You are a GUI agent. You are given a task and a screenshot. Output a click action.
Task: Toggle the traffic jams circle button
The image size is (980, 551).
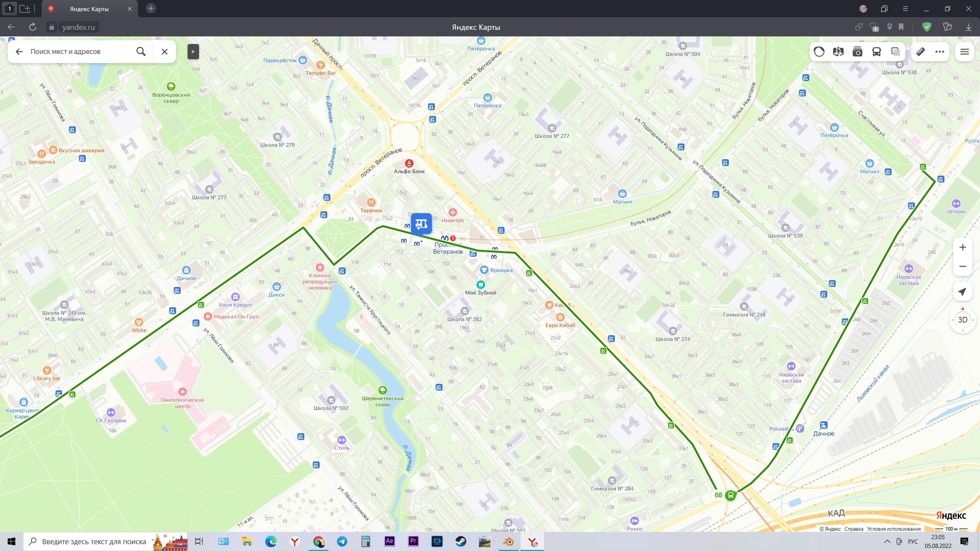819,52
